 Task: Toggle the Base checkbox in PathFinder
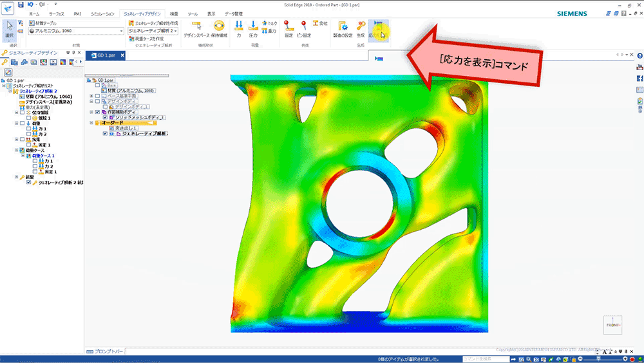tap(97, 86)
